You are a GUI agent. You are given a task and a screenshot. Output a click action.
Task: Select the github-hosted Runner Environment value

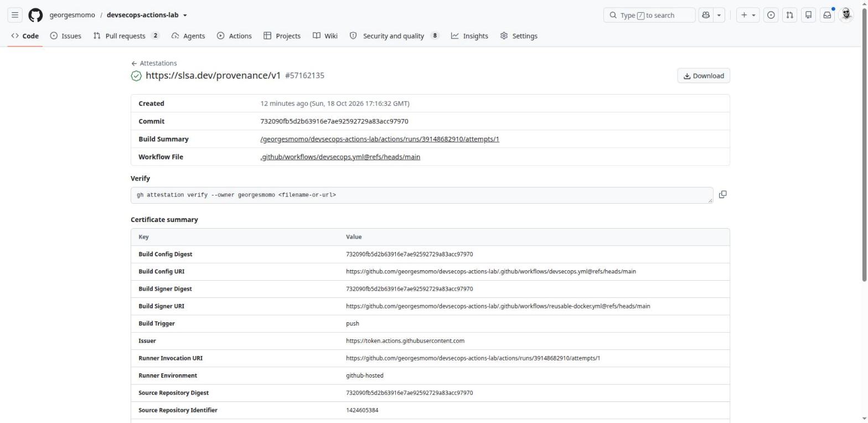click(365, 375)
